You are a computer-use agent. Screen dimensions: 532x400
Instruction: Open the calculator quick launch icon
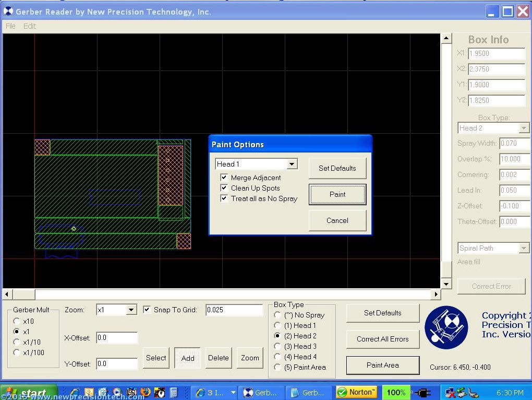174,393
